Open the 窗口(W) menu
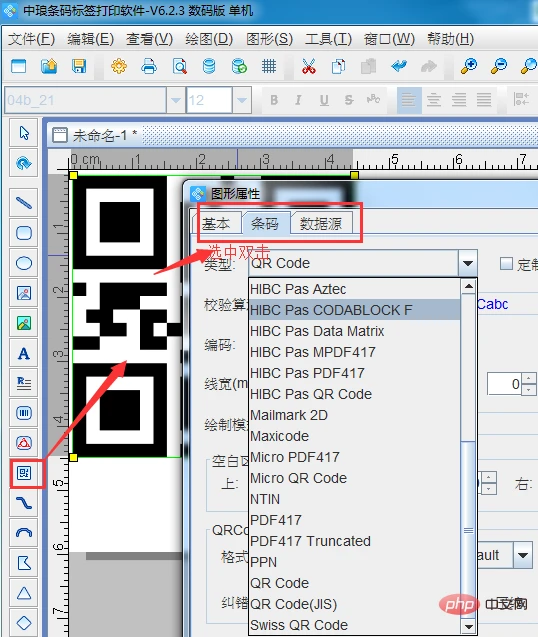This screenshot has width=538, height=637. click(x=389, y=39)
